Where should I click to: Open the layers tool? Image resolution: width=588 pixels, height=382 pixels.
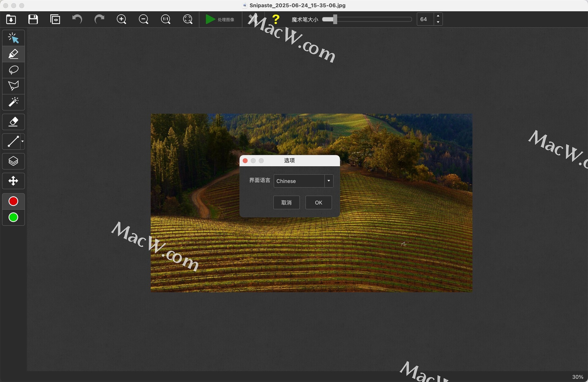[x=13, y=161]
